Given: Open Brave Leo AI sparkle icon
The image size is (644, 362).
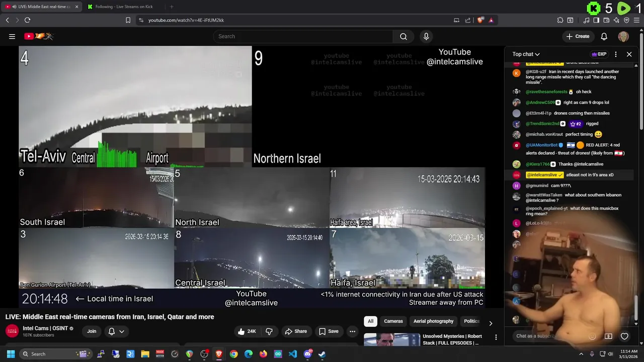Looking at the screenshot, I should point(616,20).
